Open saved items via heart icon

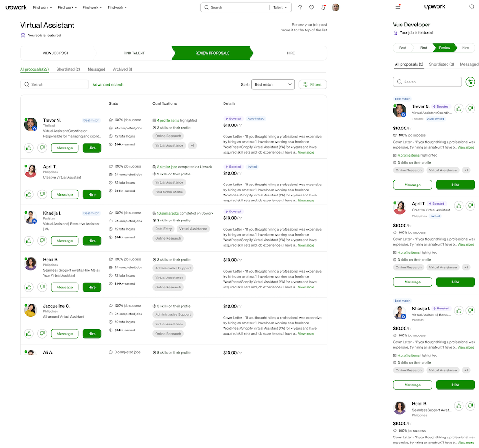tap(312, 7)
